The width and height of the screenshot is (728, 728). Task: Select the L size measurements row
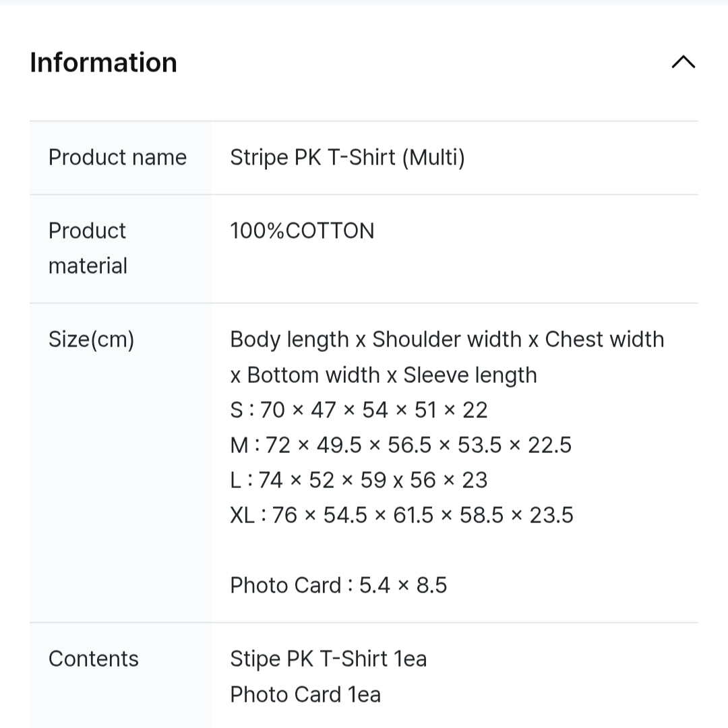click(x=359, y=480)
